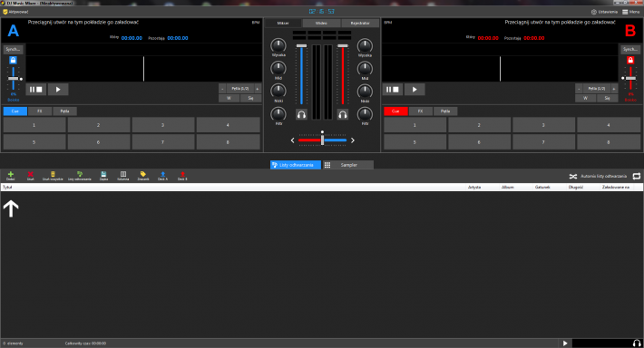Viewport: 644px width, 348px height.
Task: Click Deck B Wysokie (high) EQ knob
Action: click(x=365, y=45)
